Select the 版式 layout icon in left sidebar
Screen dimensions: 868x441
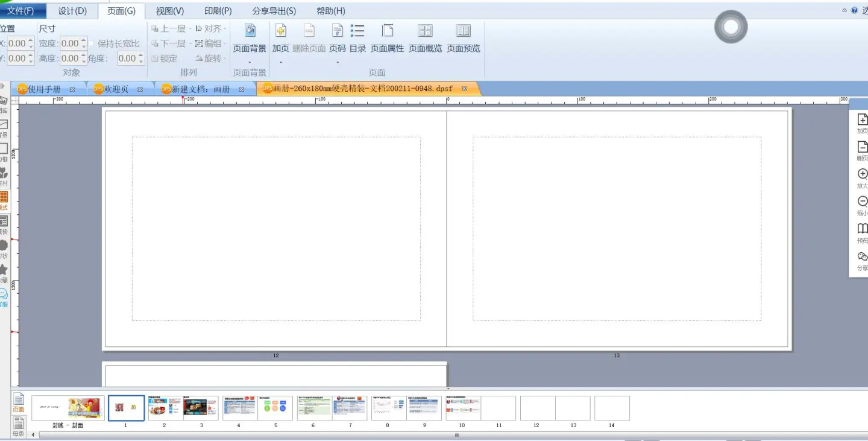click(x=4, y=198)
